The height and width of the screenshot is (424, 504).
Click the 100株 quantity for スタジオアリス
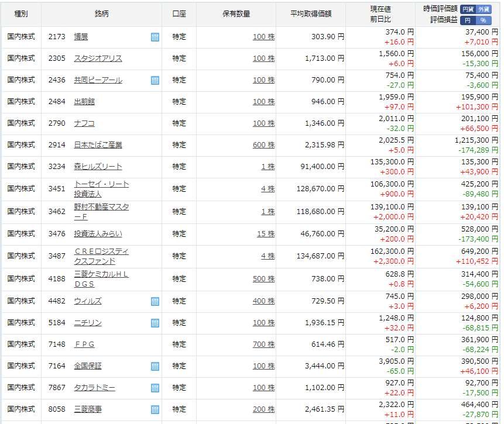coord(263,58)
